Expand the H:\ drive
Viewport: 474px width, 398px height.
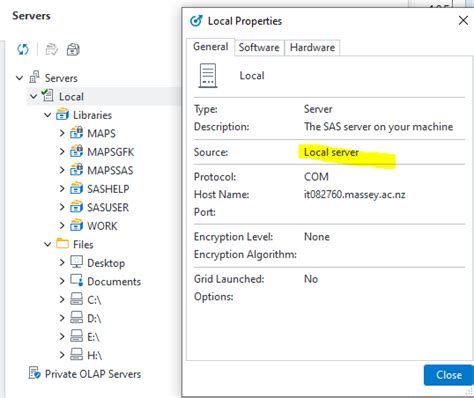62,355
